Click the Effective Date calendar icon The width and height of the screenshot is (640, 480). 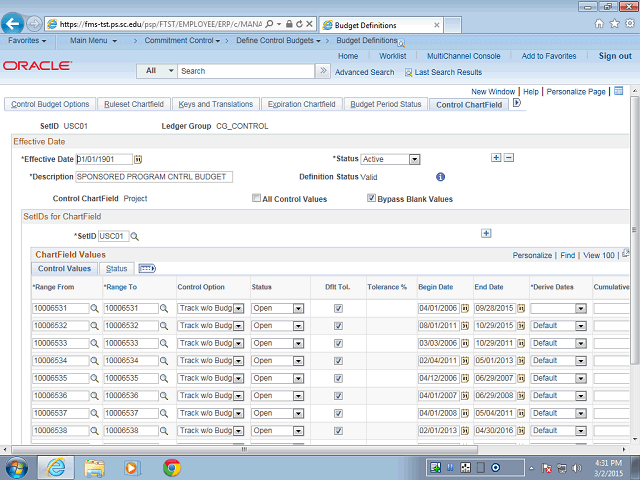coord(139,159)
